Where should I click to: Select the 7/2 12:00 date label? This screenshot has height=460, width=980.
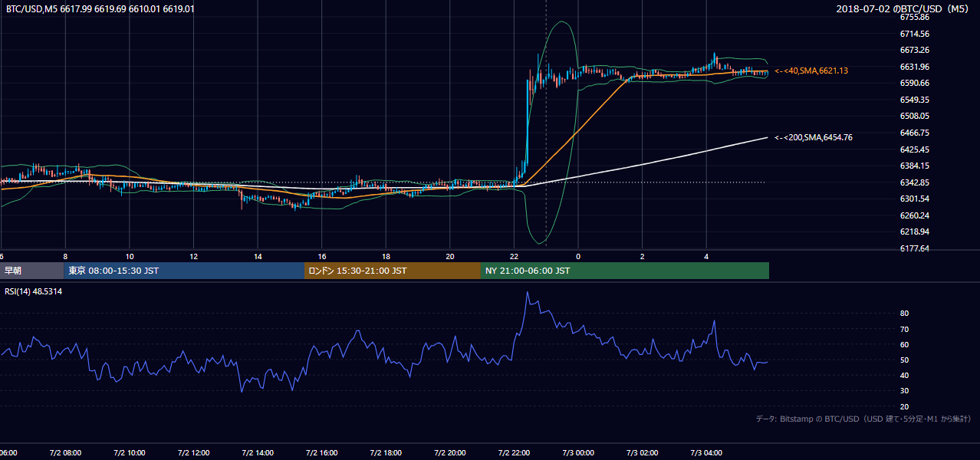[x=194, y=452]
